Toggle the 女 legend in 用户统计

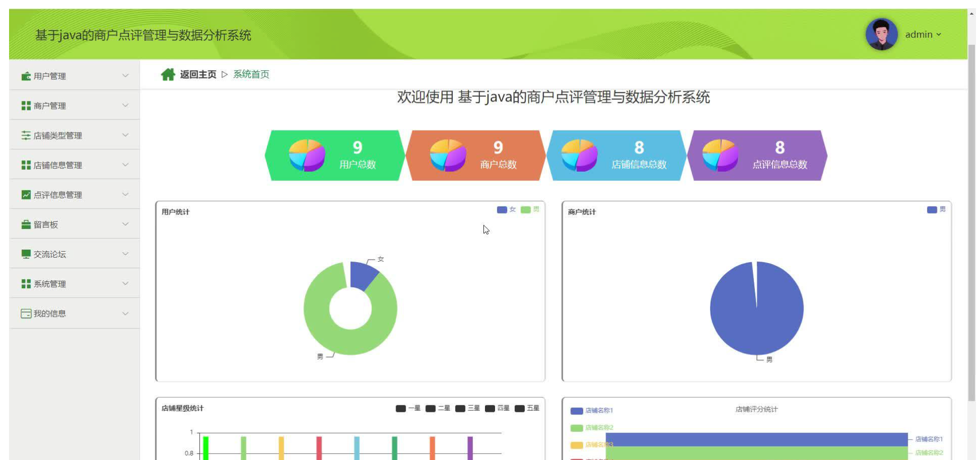tap(507, 209)
